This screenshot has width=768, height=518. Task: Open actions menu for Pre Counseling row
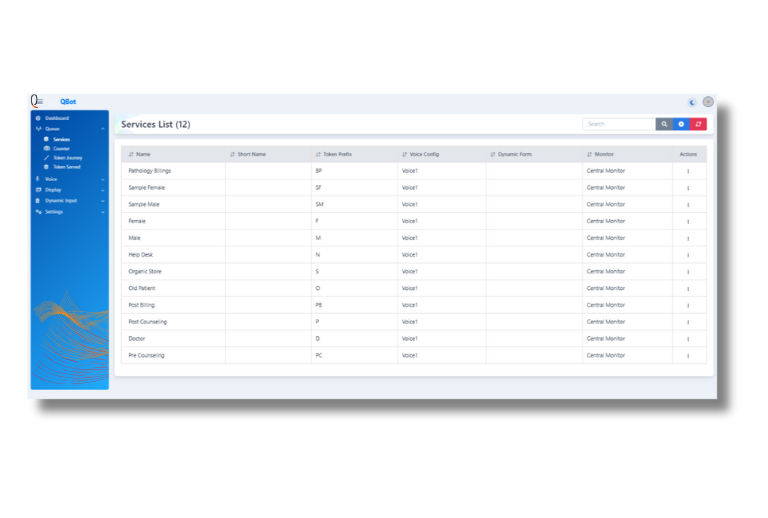click(x=688, y=355)
